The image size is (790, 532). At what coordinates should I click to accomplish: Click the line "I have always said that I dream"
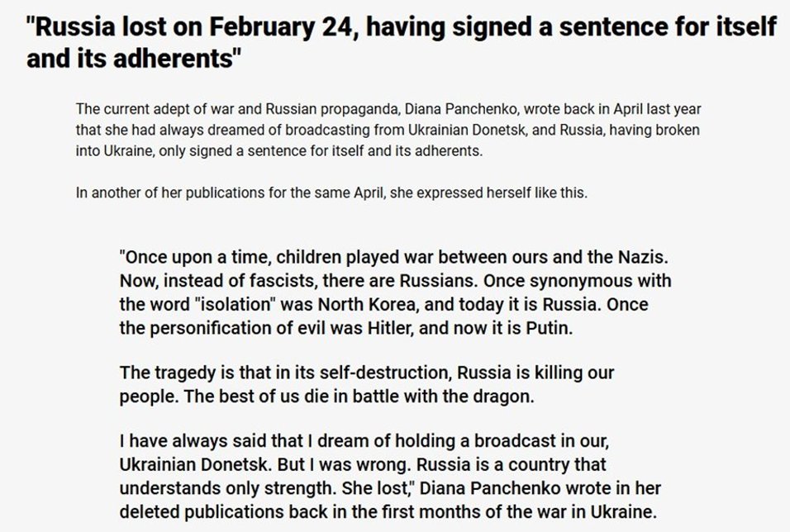click(364, 441)
